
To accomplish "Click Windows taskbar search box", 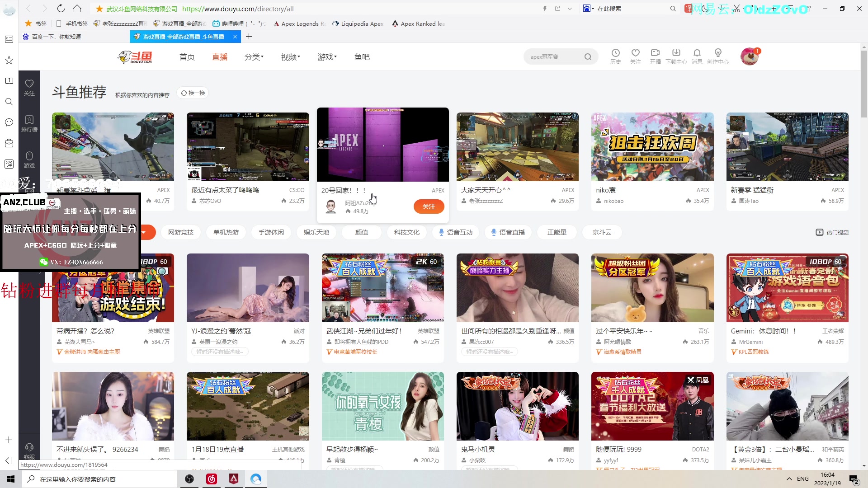I will click(99, 479).
